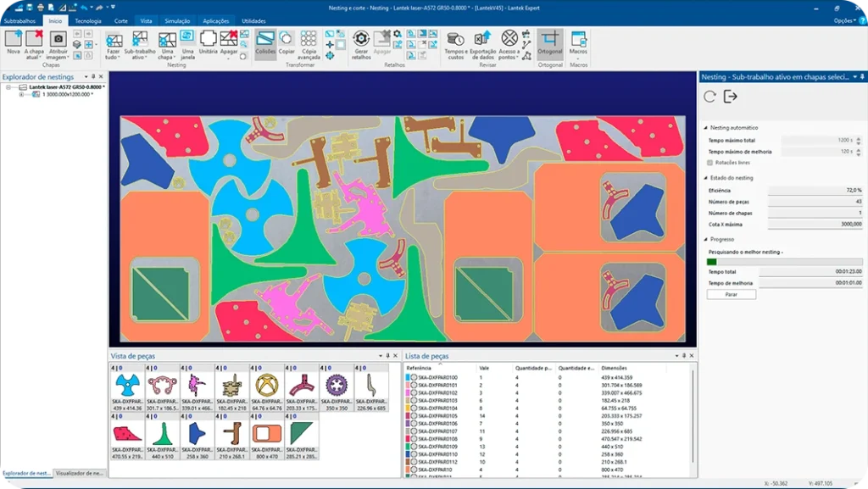868x489 pixels.
Task: Collapse the Nesting automático section
Action: [x=706, y=128]
